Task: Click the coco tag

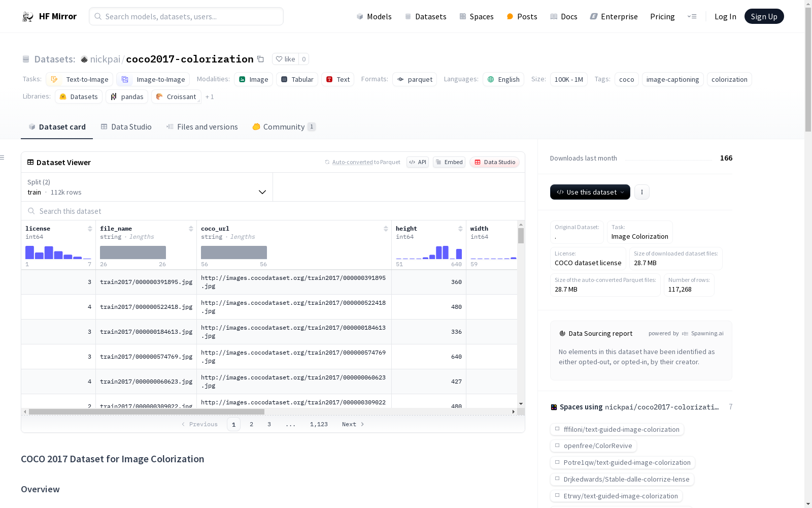Action: 627,79
